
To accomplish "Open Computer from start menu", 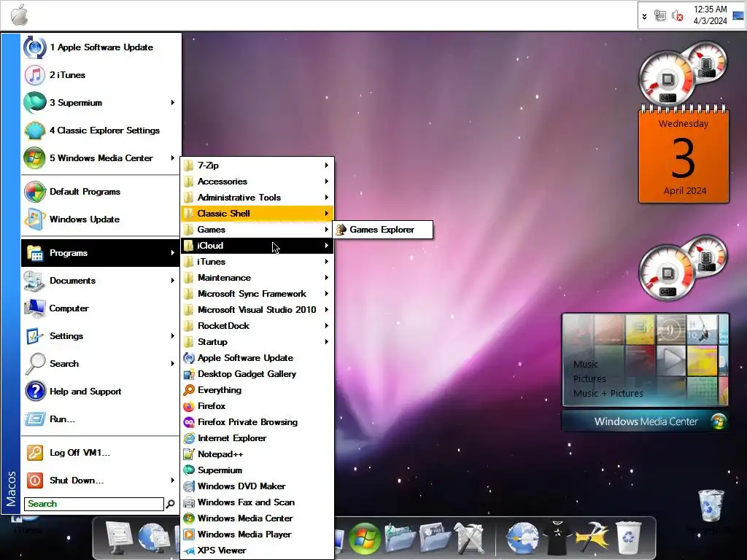I will [101, 308].
